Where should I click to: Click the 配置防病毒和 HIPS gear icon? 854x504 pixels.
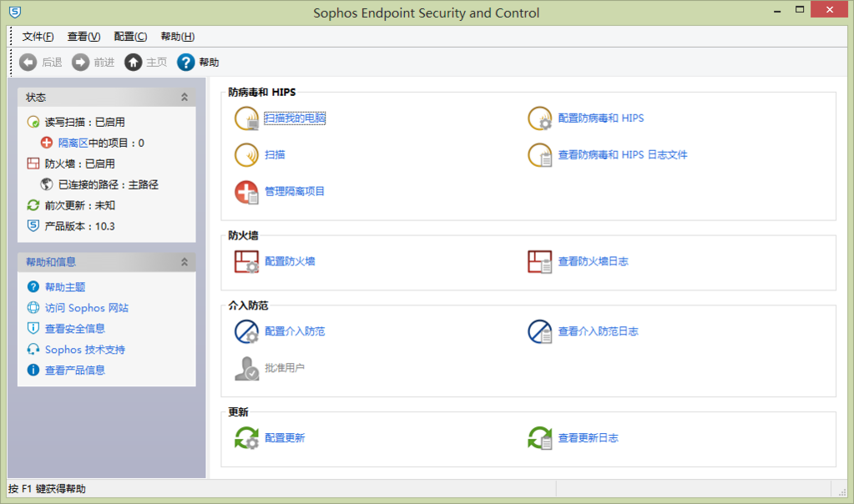click(540, 118)
